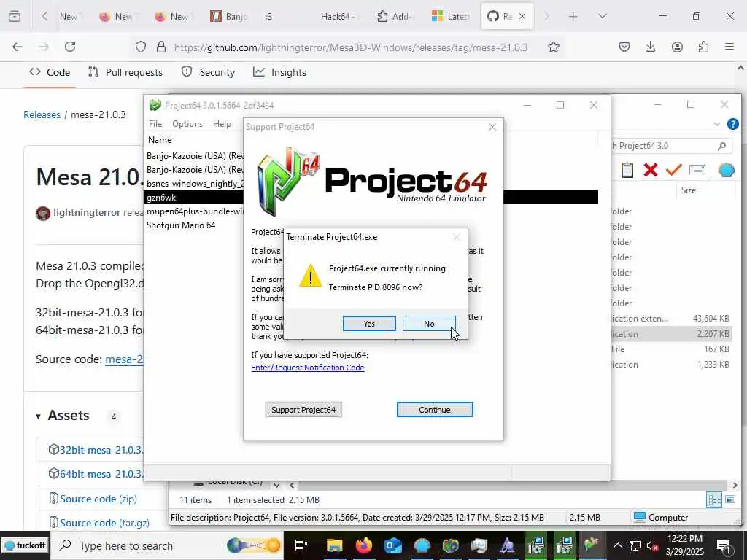Open the notification center icon
This screenshot has width=747, height=560.
[x=724, y=545]
